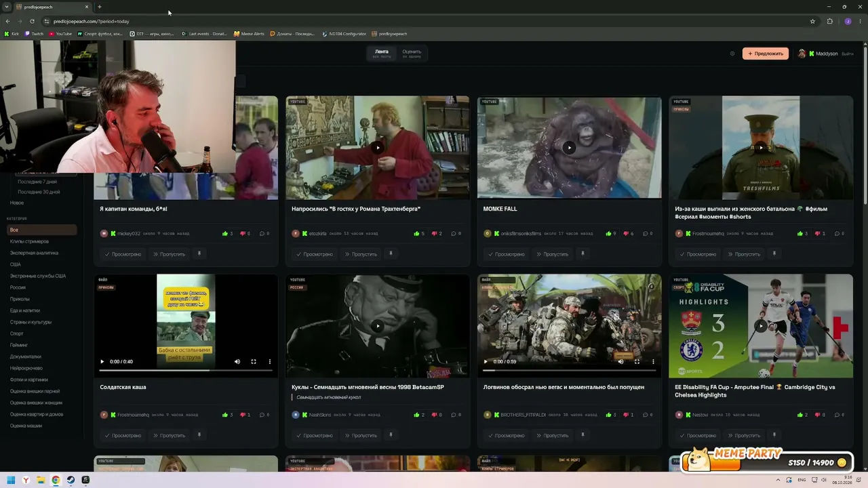This screenshot has height=488, width=868.
Task: Play the MONKE FALL video
Action: click(570, 148)
